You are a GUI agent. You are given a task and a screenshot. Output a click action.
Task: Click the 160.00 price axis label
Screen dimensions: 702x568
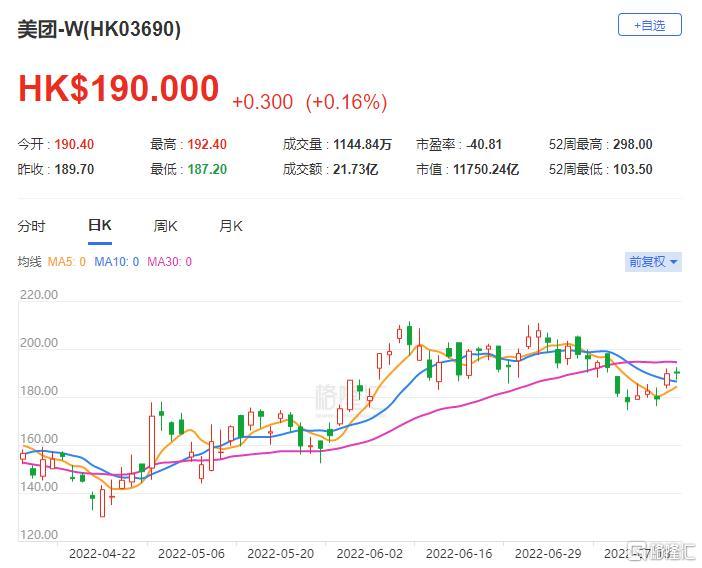[x=39, y=439]
